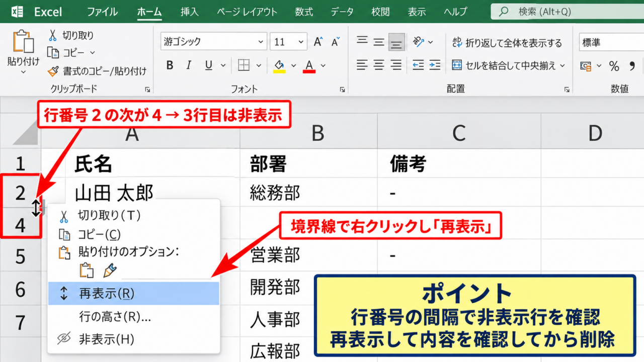Increase font size with the larger A icon
Screen dimensions: 644x362
tap(318, 42)
